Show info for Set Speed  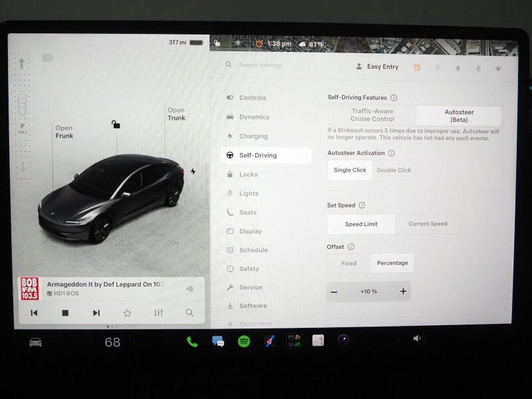[362, 205]
